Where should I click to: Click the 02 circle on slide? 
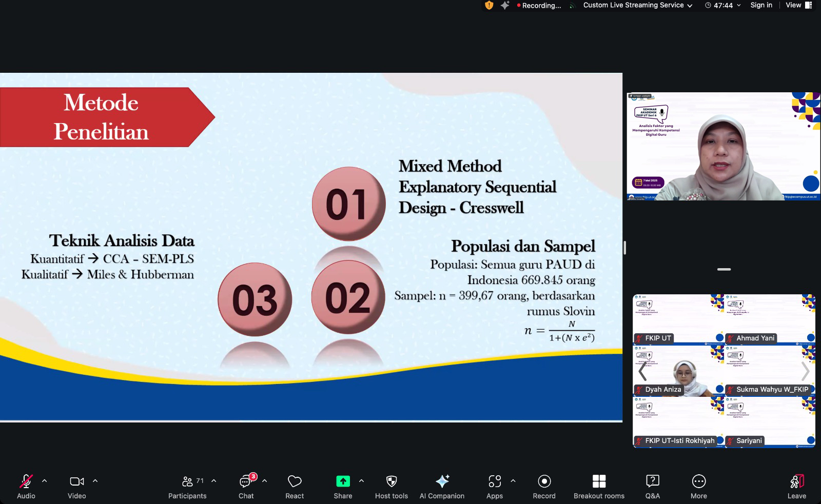pyautogui.click(x=348, y=297)
